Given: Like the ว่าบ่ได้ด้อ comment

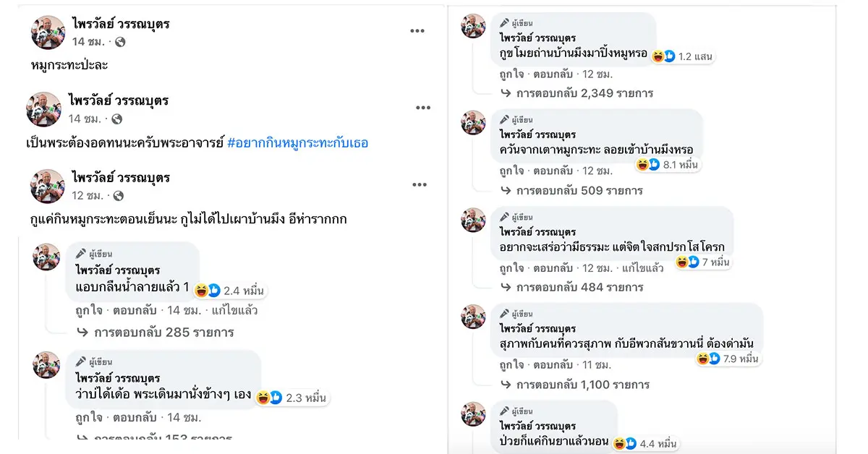Looking at the screenshot, I should tap(88, 418).
